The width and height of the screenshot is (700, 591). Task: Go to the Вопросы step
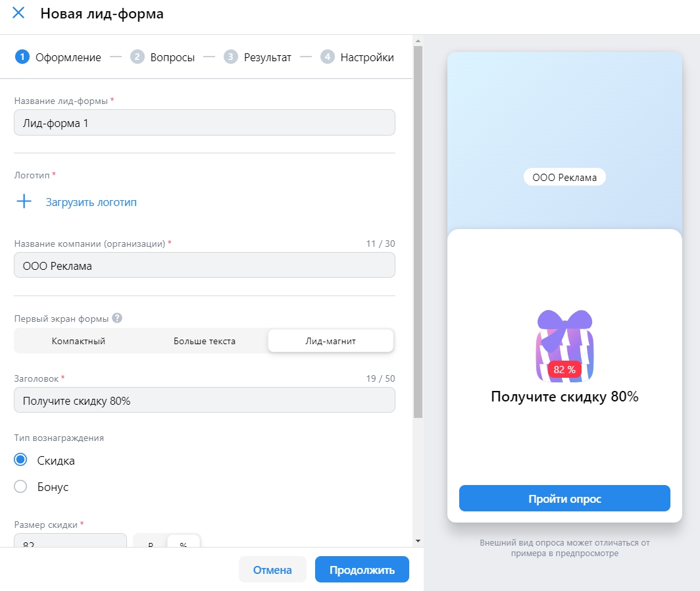172,57
